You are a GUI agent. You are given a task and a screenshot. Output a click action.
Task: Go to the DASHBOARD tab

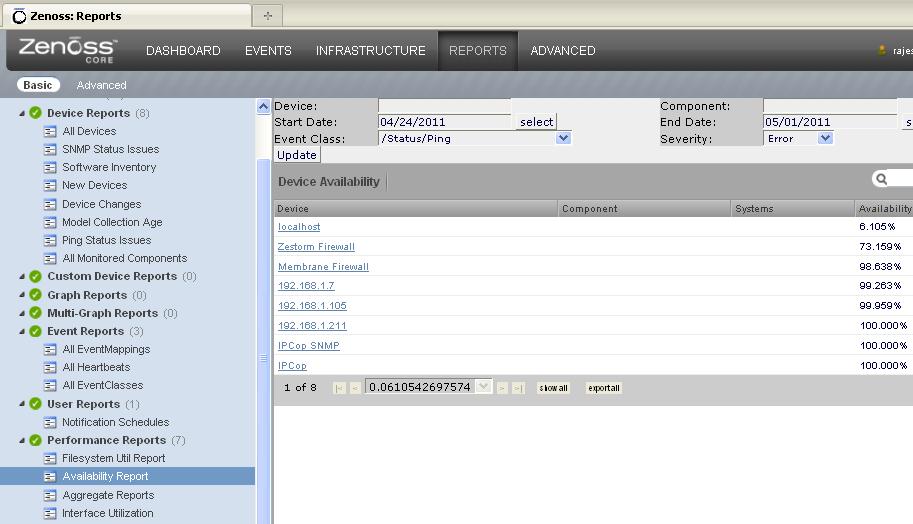pos(183,51)
